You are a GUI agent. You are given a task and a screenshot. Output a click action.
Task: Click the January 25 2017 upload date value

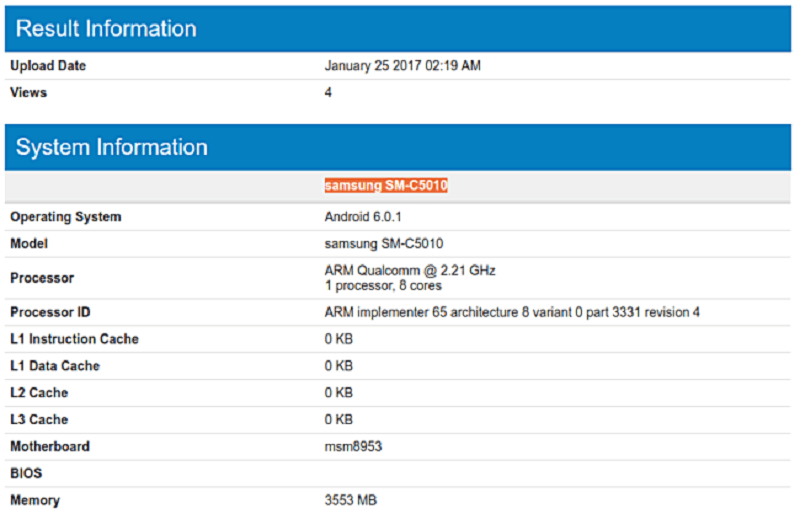point(404,66)
